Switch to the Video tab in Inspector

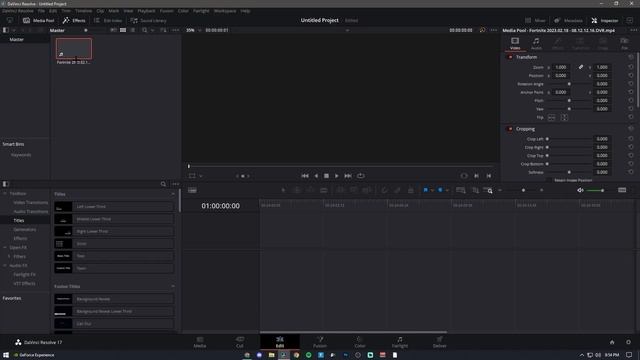515,43
